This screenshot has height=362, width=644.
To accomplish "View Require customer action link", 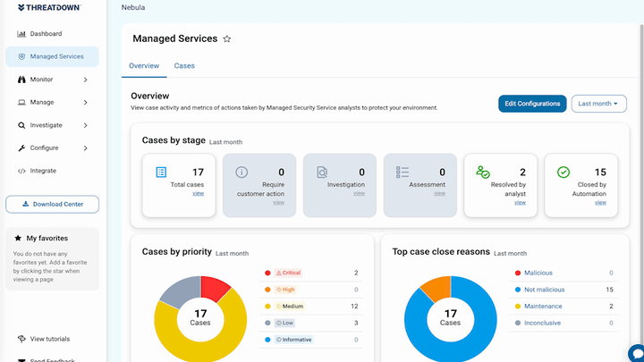I will (x=278, y=202).
